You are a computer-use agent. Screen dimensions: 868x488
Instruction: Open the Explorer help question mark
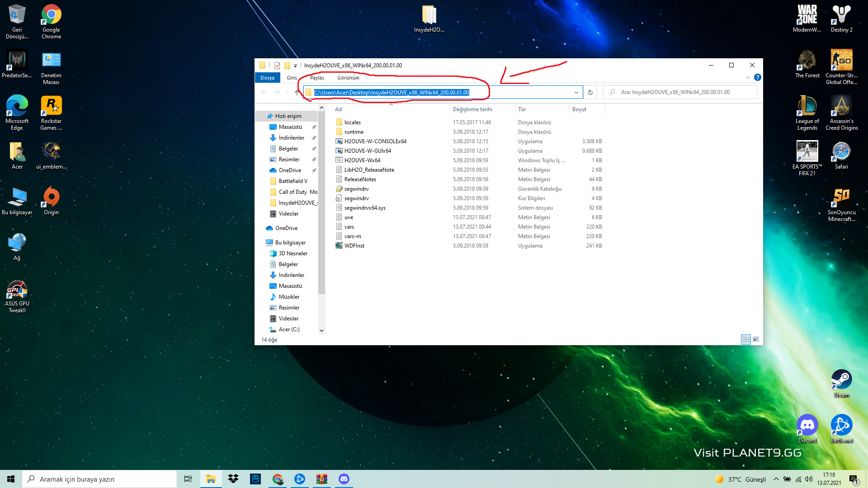pos(758,77)
